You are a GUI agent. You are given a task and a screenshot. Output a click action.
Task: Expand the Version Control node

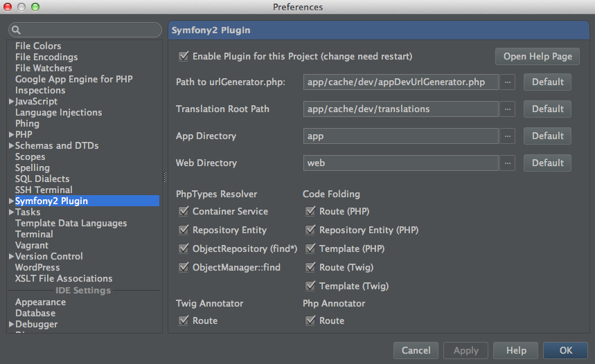coord(11,256)
